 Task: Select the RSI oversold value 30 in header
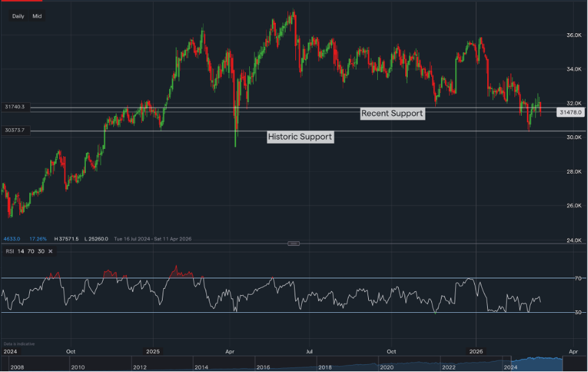(41, 251)
